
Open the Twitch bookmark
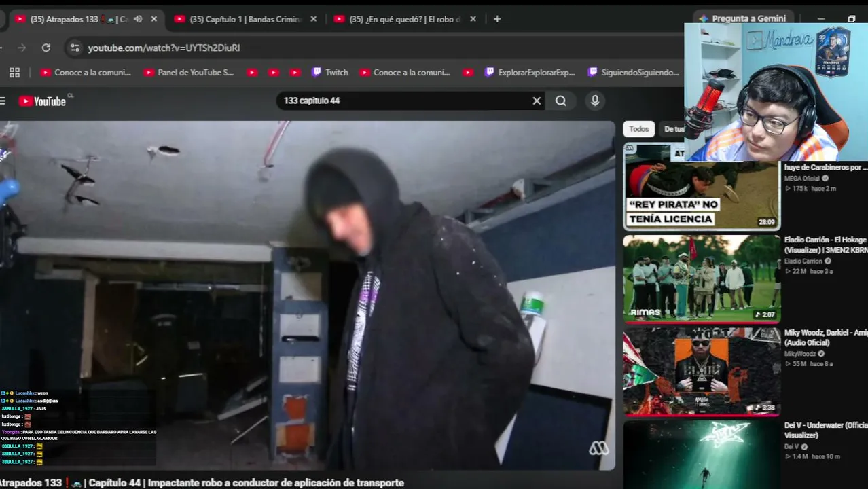coord(329,72)
